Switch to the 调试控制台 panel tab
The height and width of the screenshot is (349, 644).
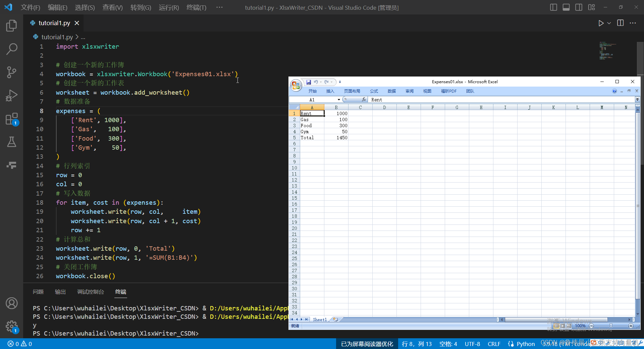point(90,292)
